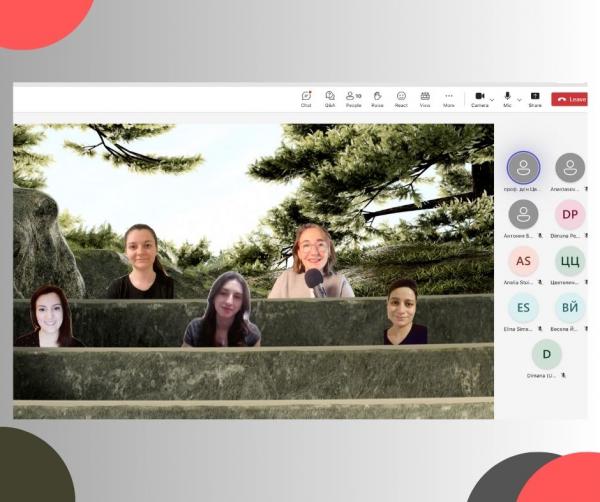Toggle the Mic mute state
This screenshot has width=600, height=502.
(x=507, y=99)
